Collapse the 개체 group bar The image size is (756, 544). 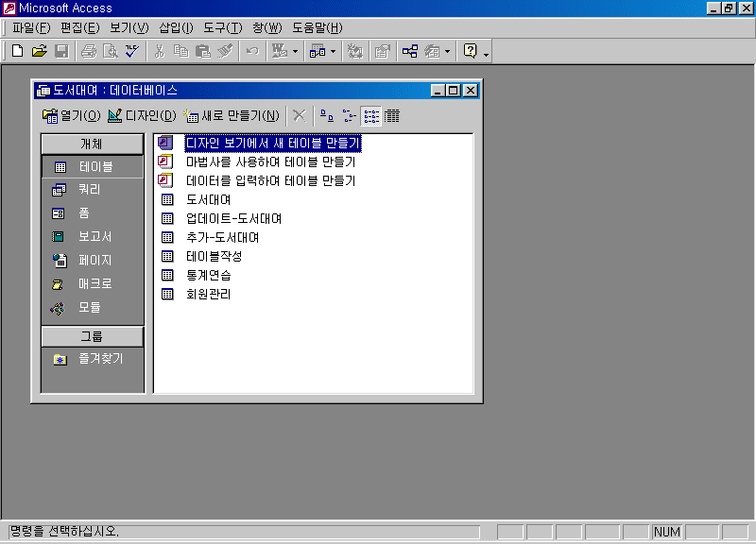tap(92, 144)
